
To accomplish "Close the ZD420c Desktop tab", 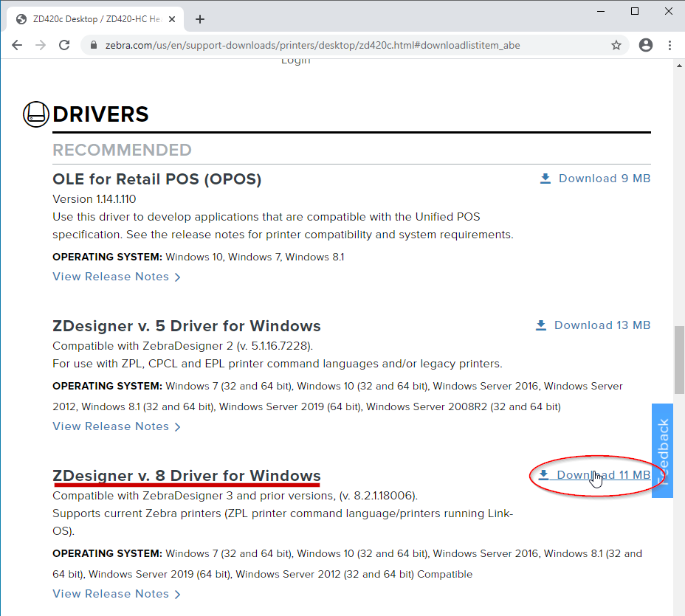I will point(172,19).
